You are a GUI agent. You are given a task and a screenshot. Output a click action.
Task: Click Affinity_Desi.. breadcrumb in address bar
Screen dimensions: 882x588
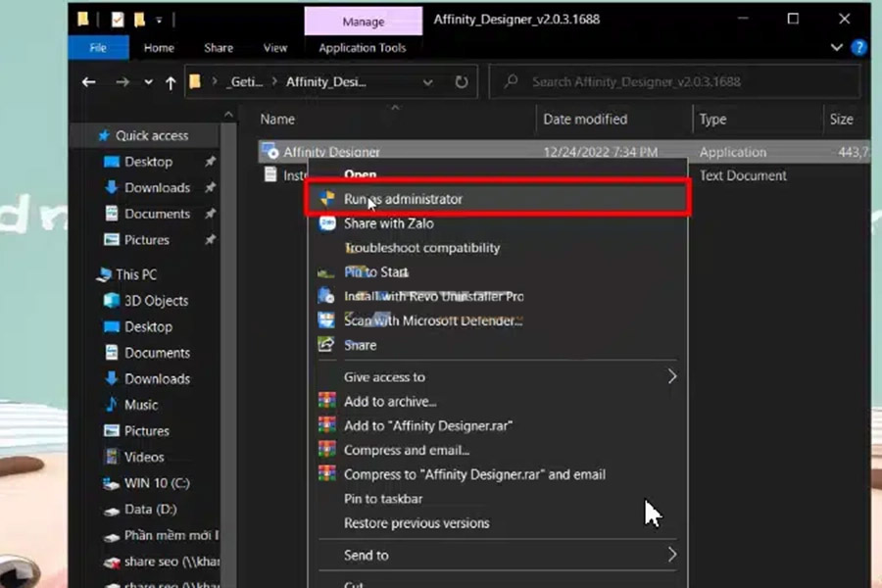[325, 82]
